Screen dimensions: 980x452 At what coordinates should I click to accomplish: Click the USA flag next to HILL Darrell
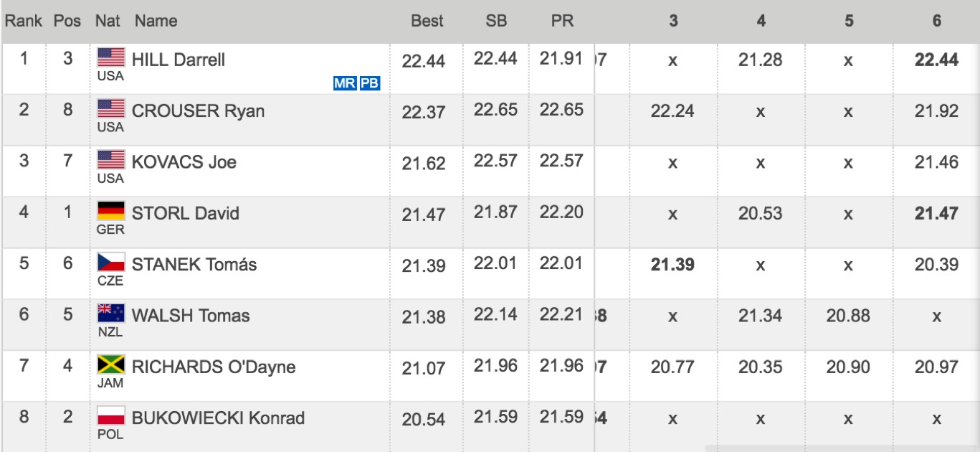click(x=111, y=57)
